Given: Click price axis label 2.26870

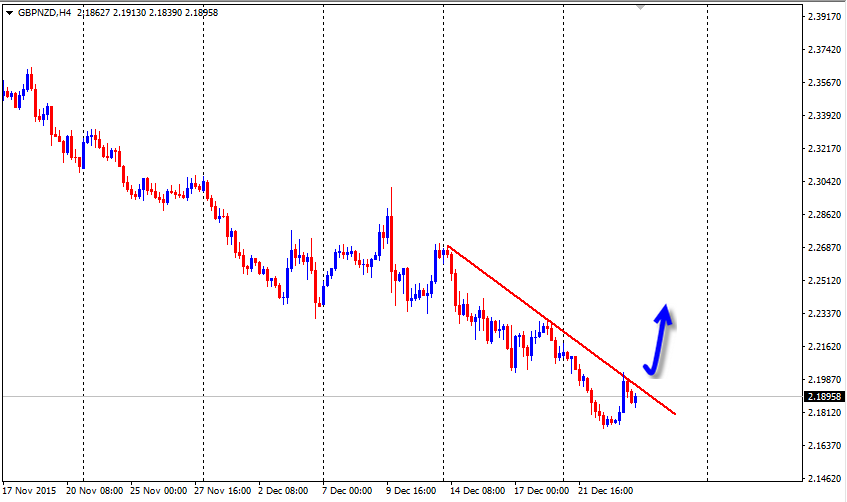Looking at the screenshot, I should point(824,247).
